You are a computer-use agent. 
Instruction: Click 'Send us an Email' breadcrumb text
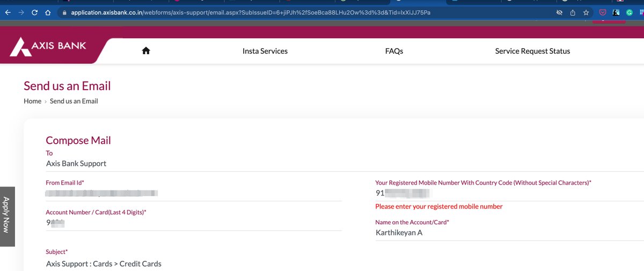pyautogui.click(x=74, y=101)
